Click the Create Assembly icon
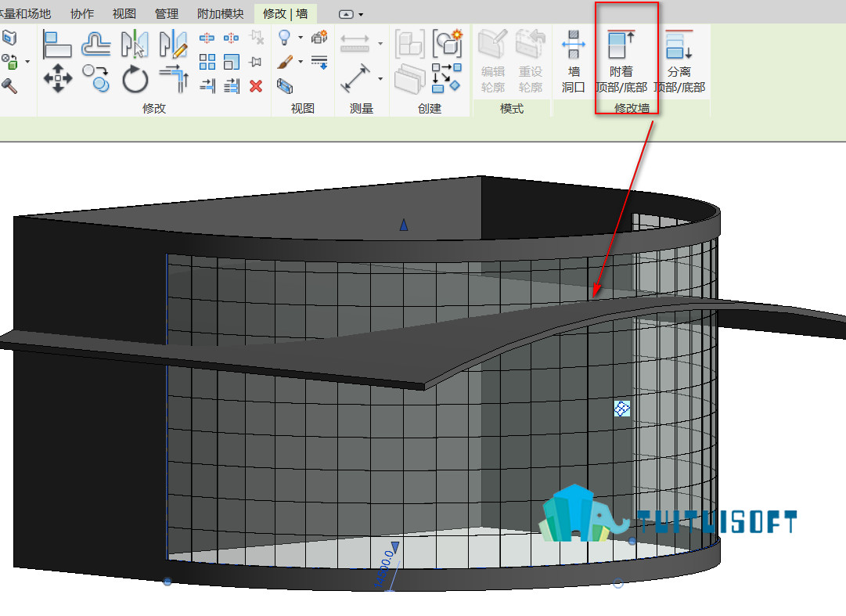Viewport: 846px width, 616px height. [x=409, y=45]
